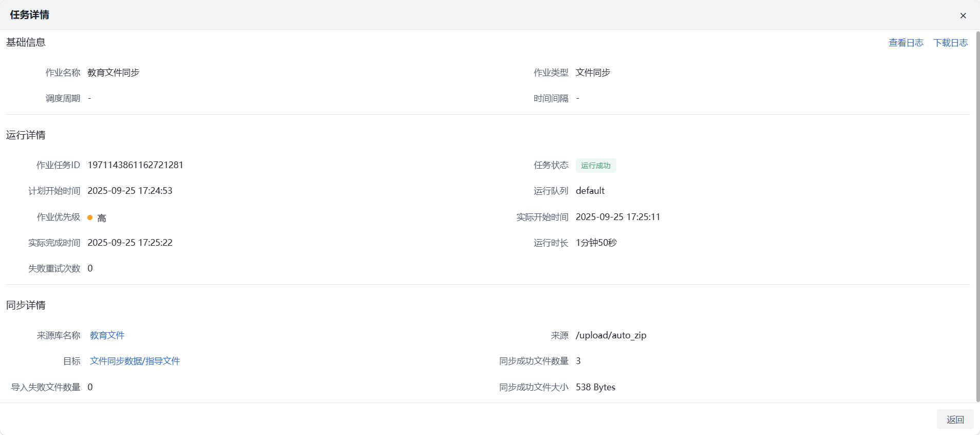980x435 pixels.
Task: Click the dialog's vertical scrollbar
Action: point(977,216)
